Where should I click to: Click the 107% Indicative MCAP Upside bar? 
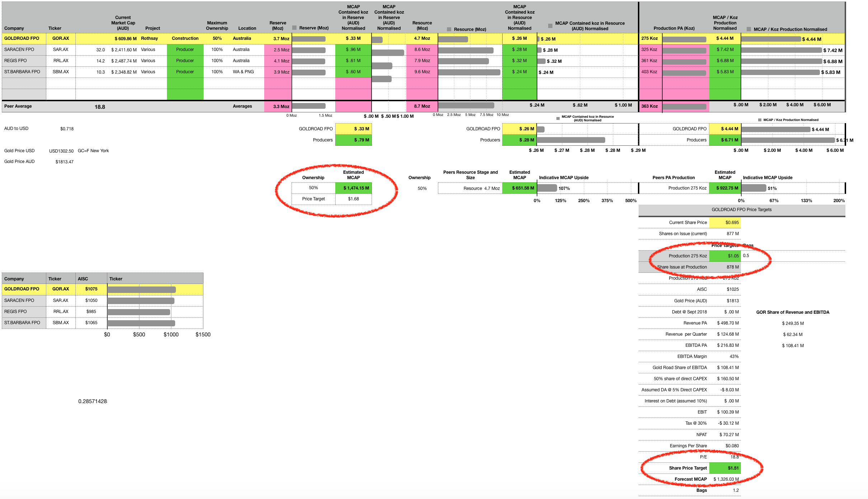pyautogui.click(x=547, y=188)
